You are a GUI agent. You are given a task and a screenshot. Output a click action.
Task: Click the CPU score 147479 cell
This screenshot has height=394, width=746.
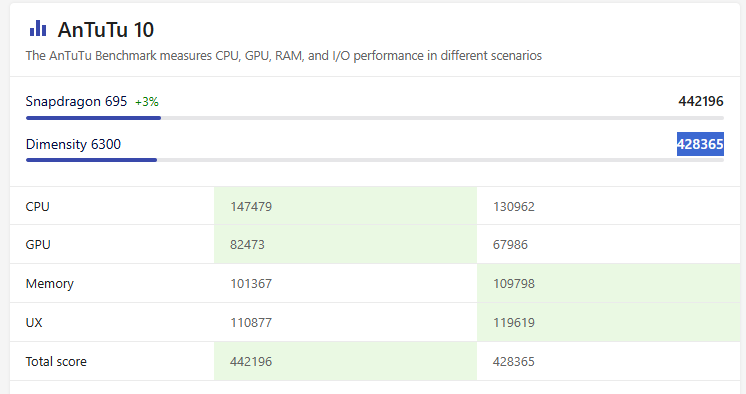click(x=345, y=206)
